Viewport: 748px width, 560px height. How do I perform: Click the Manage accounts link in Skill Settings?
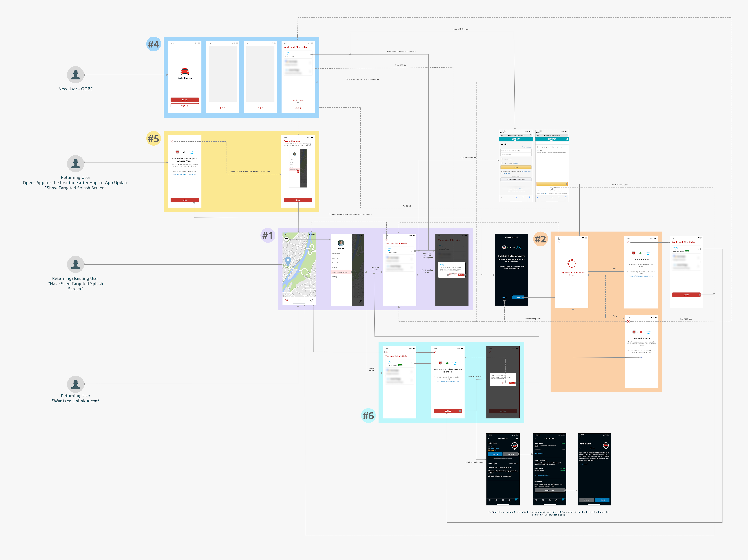539,454
